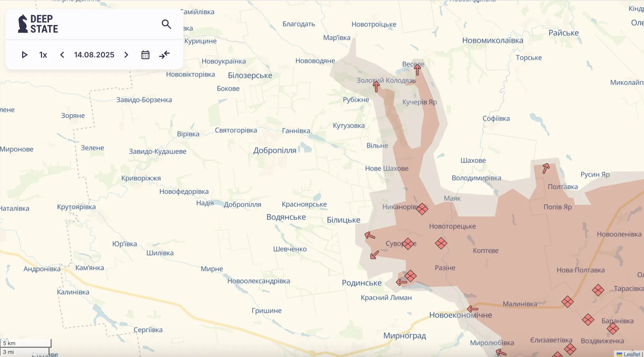Click the Добропілля town label on the map
The width and height of the screenshot is (644, 357).
point(274,150)
